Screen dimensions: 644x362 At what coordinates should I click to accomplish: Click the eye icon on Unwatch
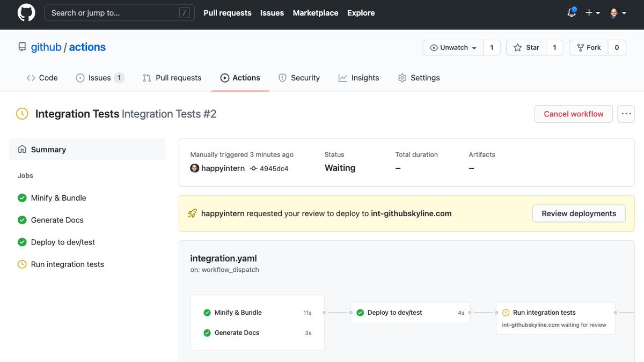point(434,48)
